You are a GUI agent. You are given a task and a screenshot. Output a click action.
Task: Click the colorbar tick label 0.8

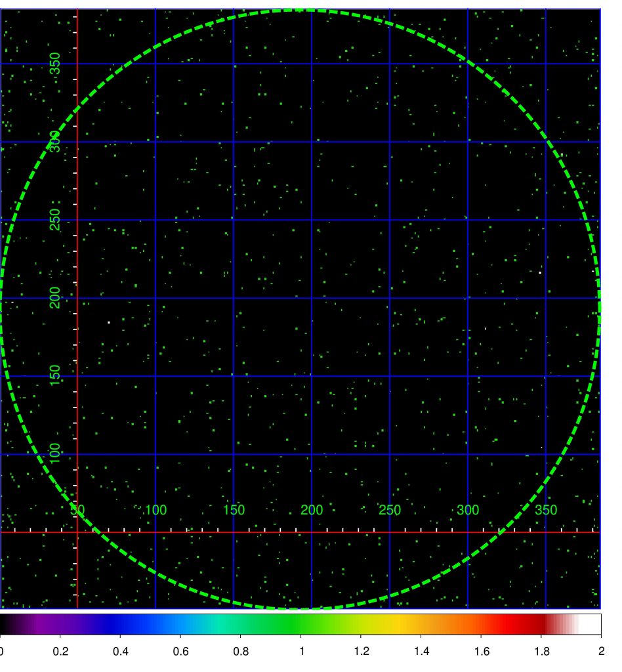(x=241, y=652)
